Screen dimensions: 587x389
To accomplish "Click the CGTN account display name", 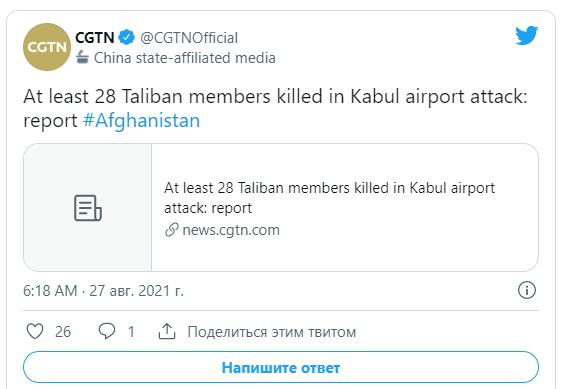I will 95,37.
